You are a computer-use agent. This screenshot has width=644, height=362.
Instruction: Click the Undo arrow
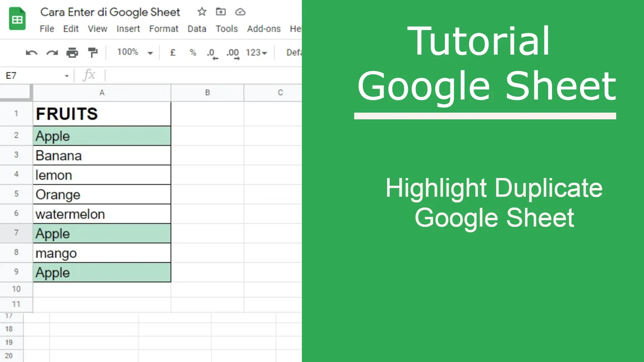click(32, 53)
